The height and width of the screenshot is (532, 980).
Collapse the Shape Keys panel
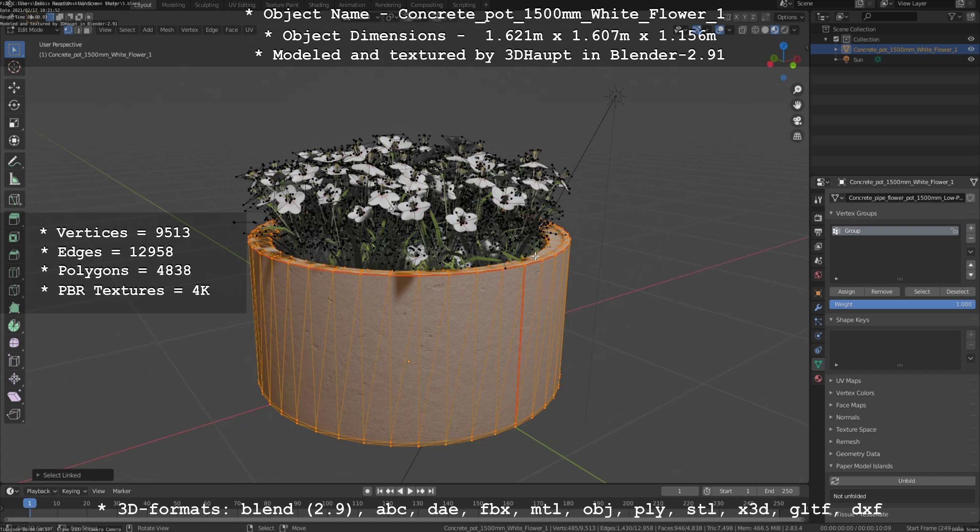(x=831, y=320)
